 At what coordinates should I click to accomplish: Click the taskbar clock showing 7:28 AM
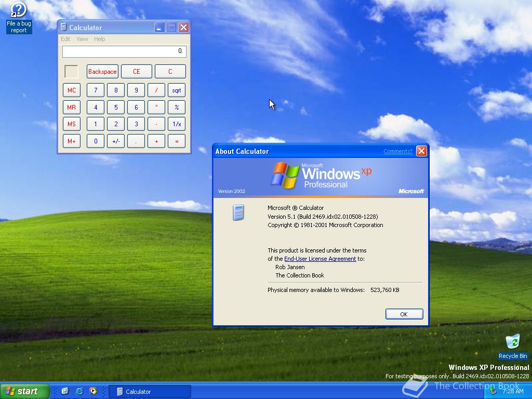tap(513, 392)
